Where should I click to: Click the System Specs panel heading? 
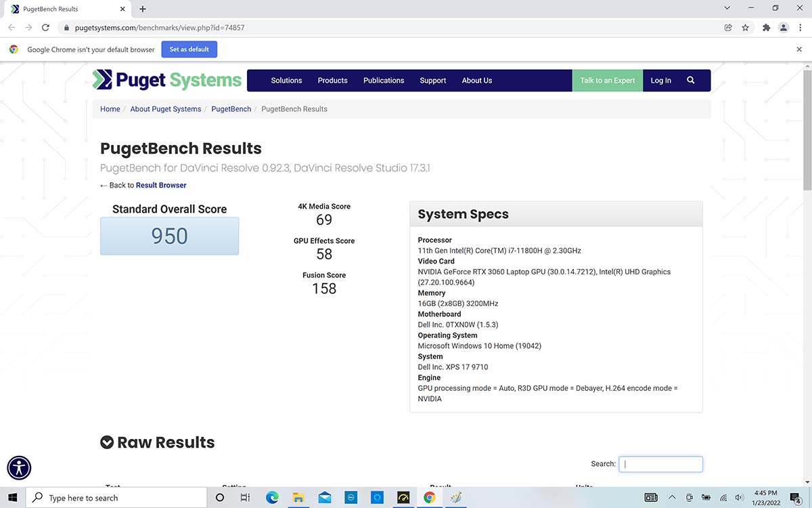[463, 214]
